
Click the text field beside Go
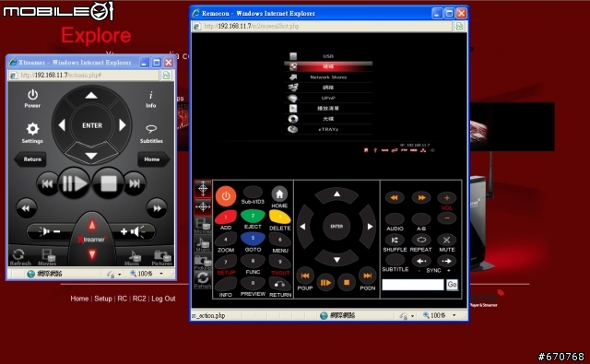[413, 285]
